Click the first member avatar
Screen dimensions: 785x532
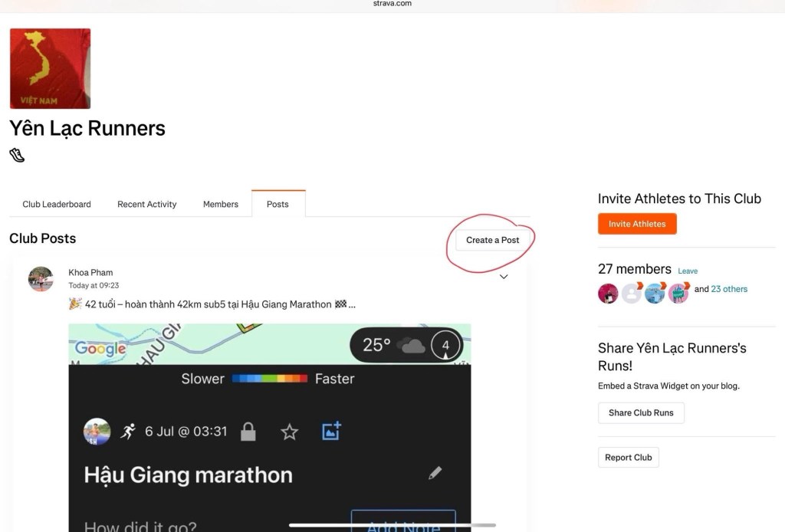coord(608,294)
